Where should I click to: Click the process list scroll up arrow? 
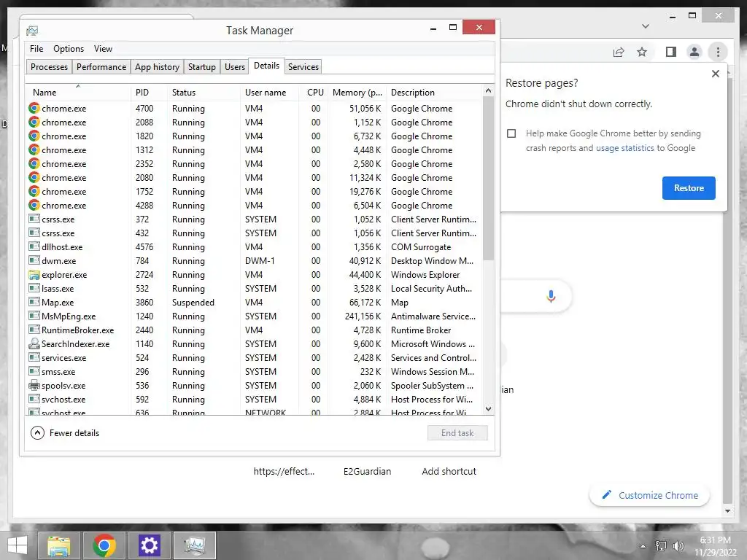[x=488, y=90]
